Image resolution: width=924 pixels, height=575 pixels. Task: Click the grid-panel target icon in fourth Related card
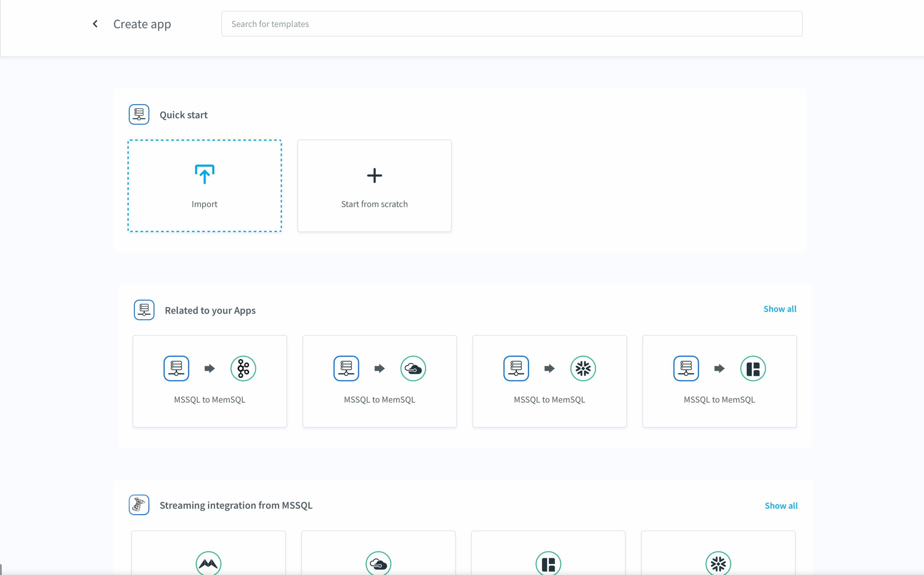tap(753, 368)
